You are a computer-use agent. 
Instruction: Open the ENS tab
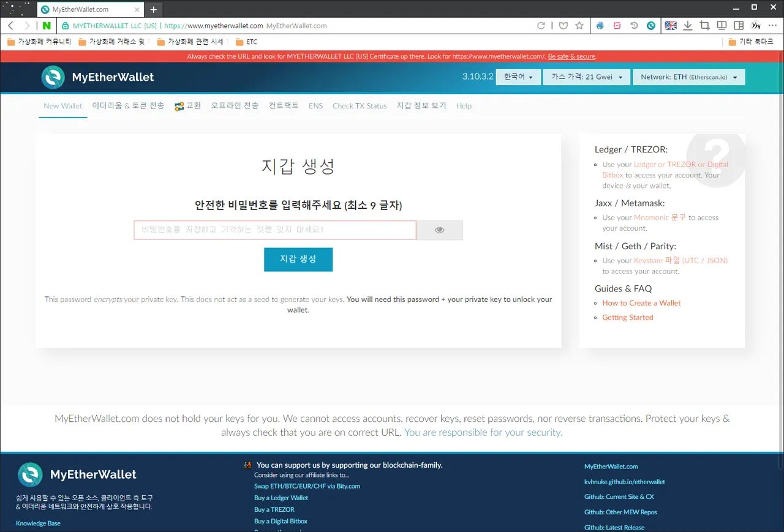[x=315, y=106]
